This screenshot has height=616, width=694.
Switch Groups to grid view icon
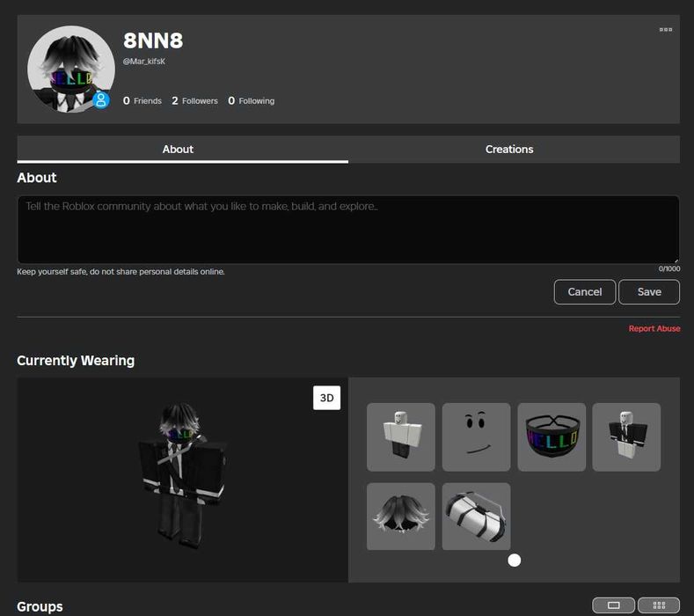[659, 605]
